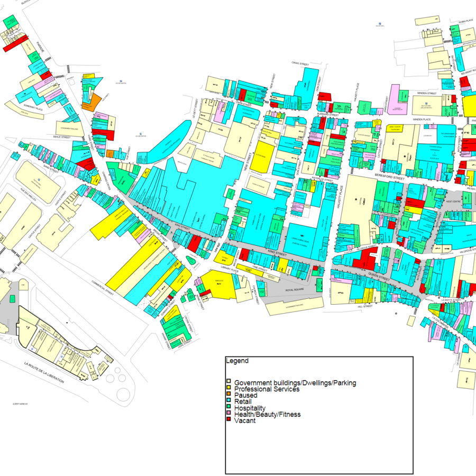Select the 'Retail' legend label
The image size is (476, 476).
click(x=243, y=401)
